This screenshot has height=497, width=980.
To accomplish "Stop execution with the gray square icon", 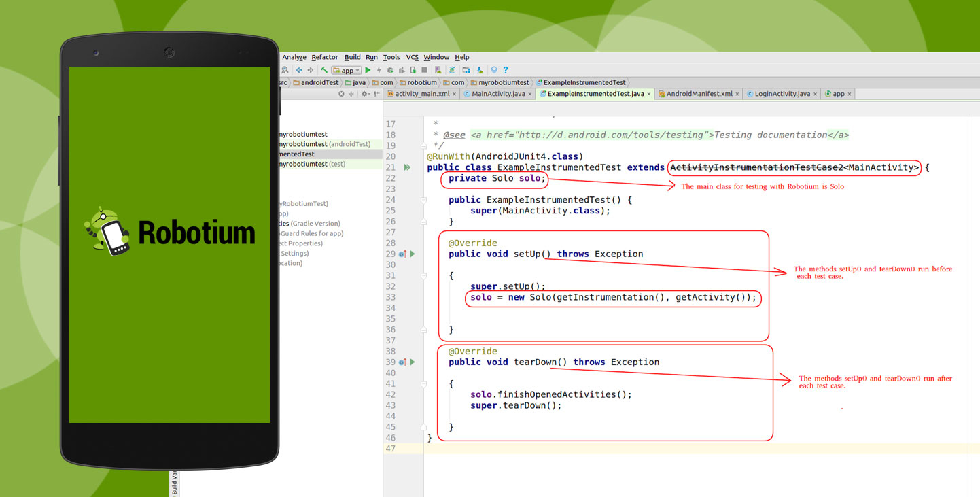I will [x=425, y=70].
